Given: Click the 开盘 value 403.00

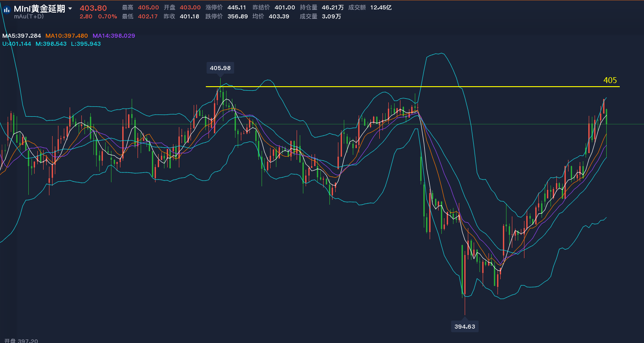Looking at the screenshot, I should click(190, 8).
